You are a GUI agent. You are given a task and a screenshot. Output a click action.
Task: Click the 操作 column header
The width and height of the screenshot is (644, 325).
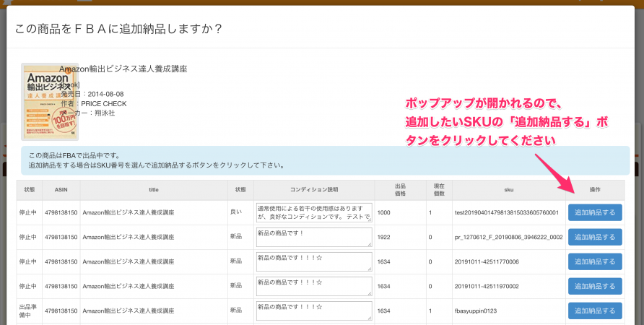(x=595, y=190)
